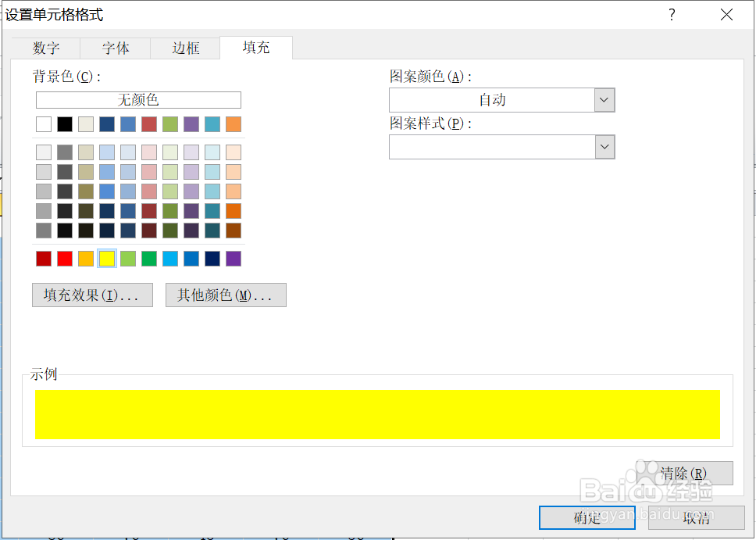This screenshot has width=756, height=540.
Task: Choose the purple swatch in bottom row
Action: click(233, 258)
